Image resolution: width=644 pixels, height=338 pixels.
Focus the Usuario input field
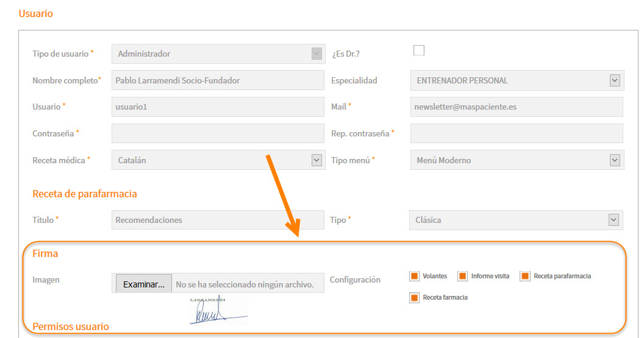pyautogui.click(x=218, y=107)
